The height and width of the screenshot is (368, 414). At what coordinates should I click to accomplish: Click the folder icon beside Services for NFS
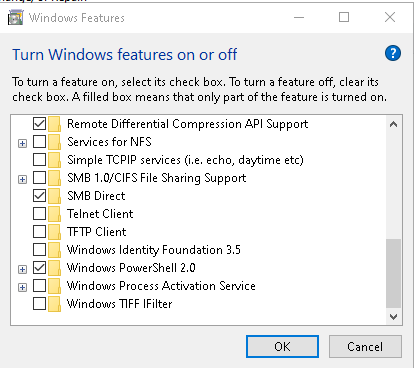click(x=54, y=142)
